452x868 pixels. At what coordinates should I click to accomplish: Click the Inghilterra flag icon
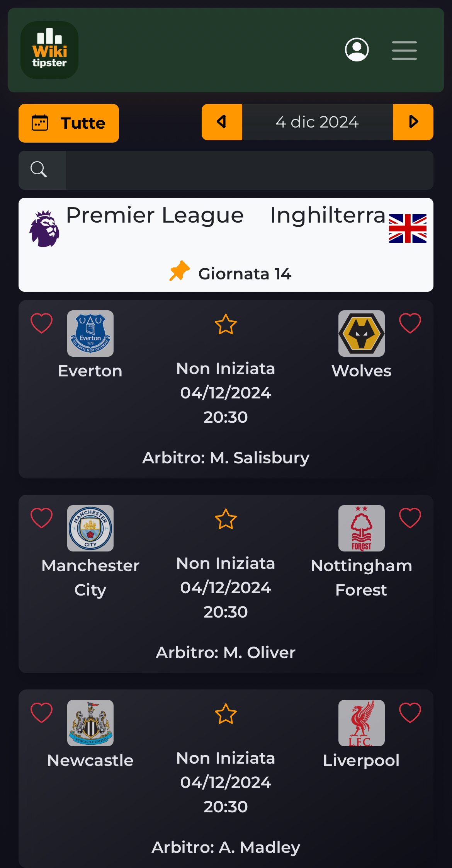pos(408,228)
